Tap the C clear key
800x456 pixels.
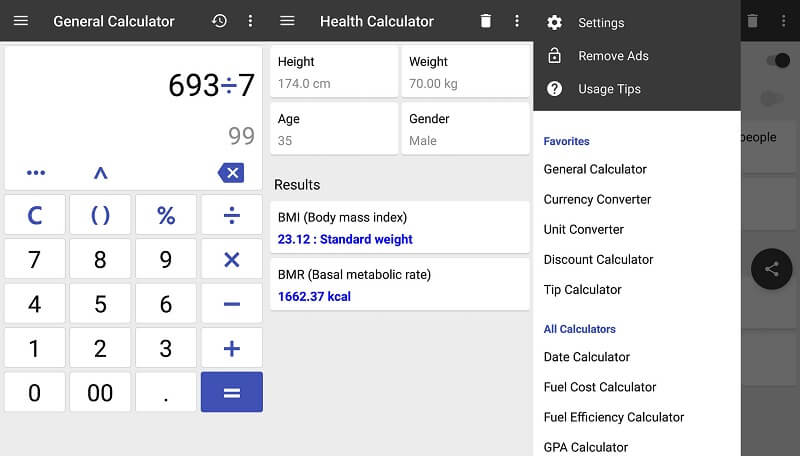tap(35, 215)
